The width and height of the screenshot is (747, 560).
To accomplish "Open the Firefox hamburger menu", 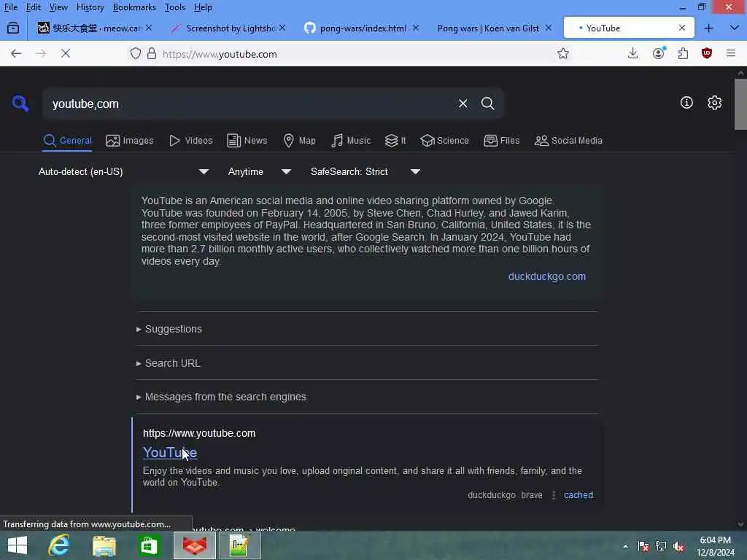I will click(x=731, y=54).
